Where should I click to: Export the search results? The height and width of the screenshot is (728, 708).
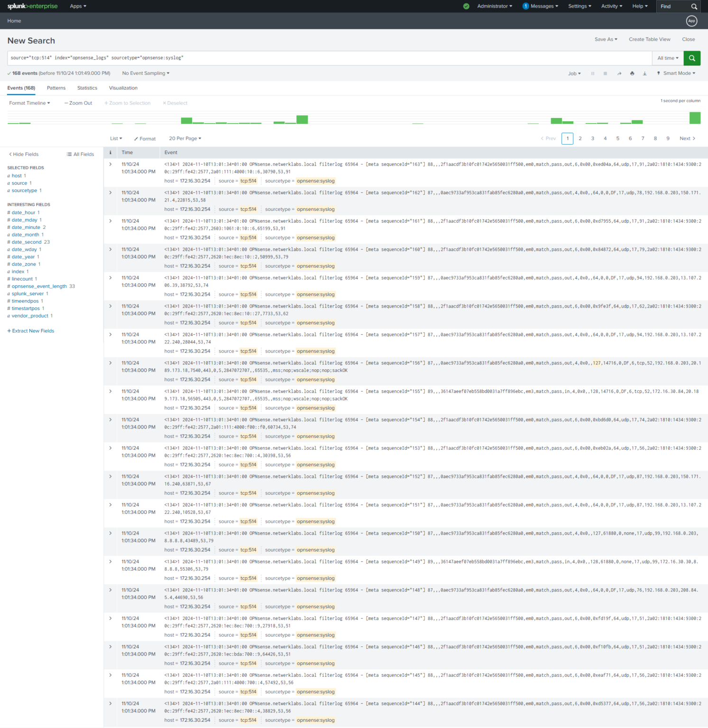click(x=645, y=73)
